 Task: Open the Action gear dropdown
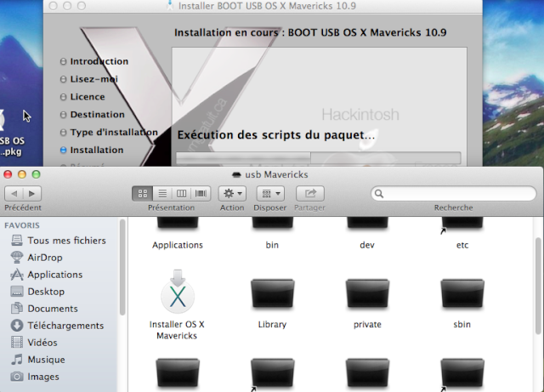[232, 193]
